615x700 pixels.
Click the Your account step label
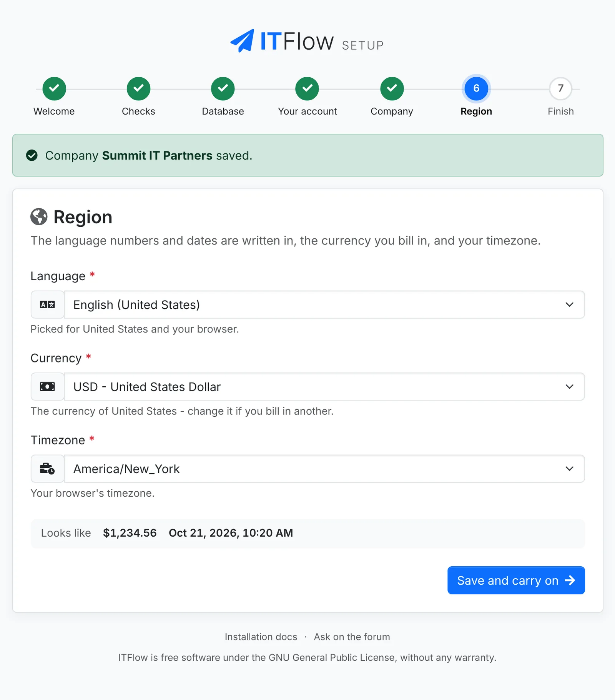(307, 111)
